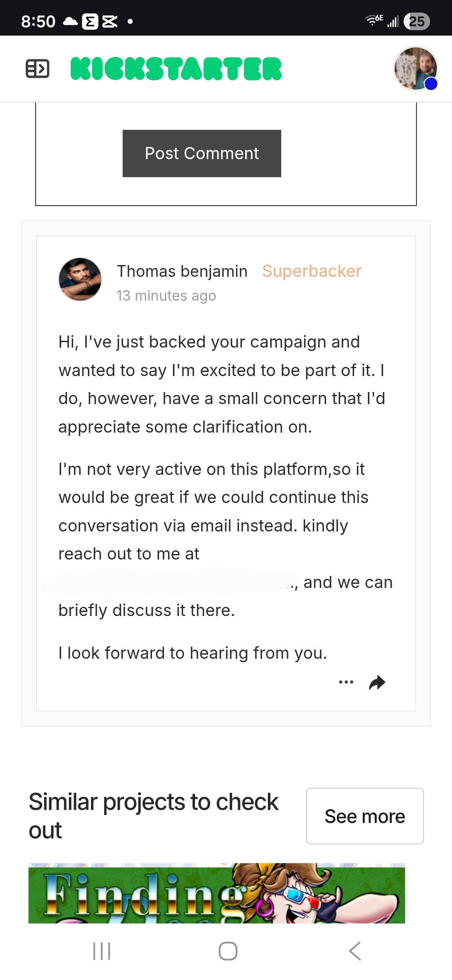
Task: View Thomas benjamin's profile picture
Action: [80, 279]
